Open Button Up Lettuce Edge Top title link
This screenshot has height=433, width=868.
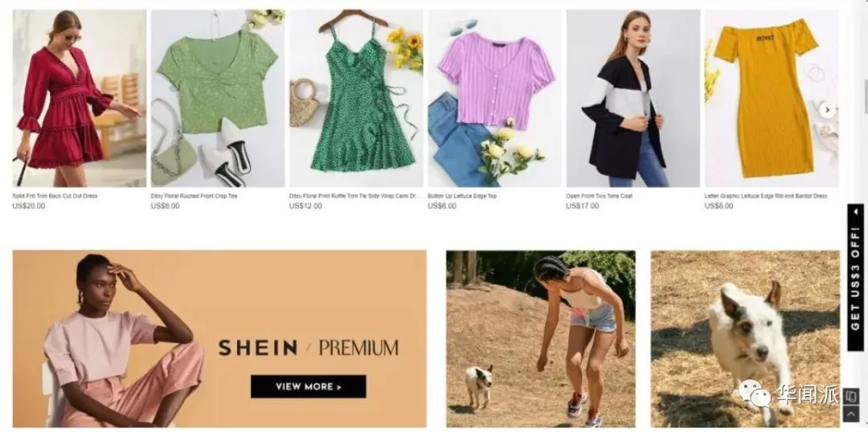click(x=462, y=196)
